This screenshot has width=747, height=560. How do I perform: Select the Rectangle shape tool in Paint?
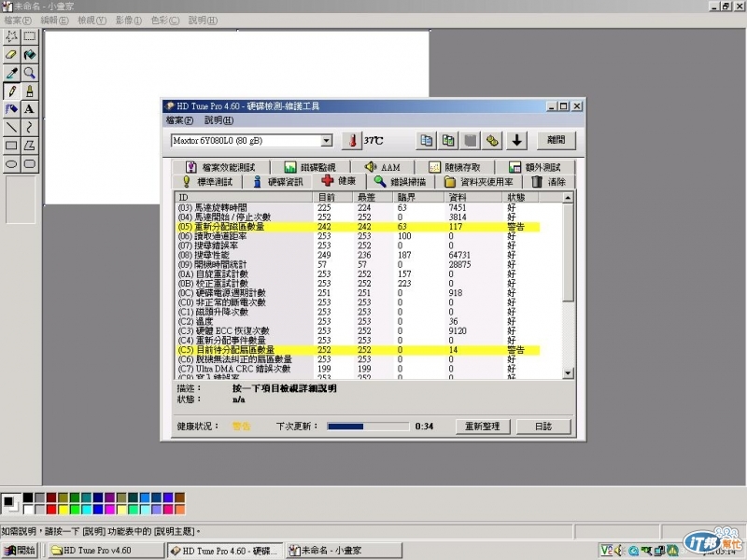[11, 146]
